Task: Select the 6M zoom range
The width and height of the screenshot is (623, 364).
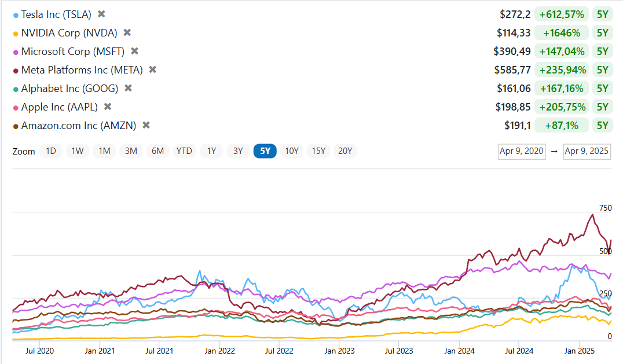Action: click(x=157, y=151)
